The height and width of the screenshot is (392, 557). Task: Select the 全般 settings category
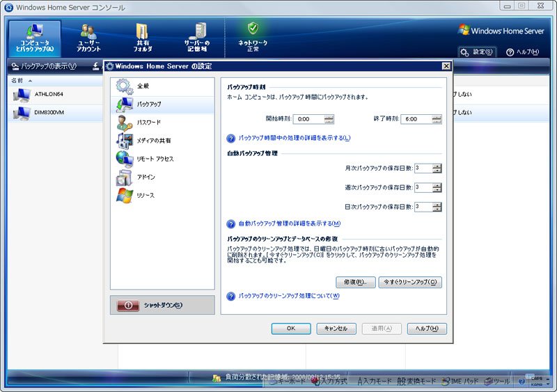162,86
